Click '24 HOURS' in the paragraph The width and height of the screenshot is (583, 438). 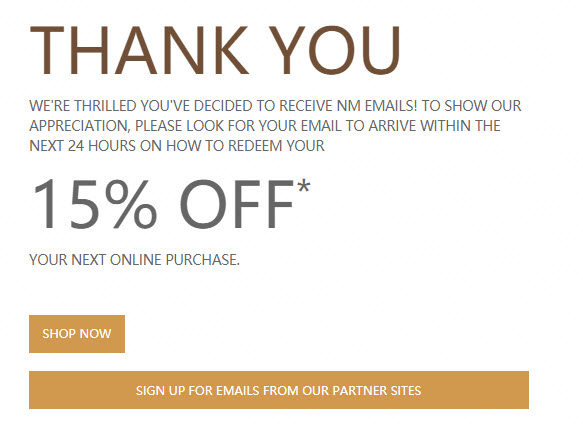102,146
